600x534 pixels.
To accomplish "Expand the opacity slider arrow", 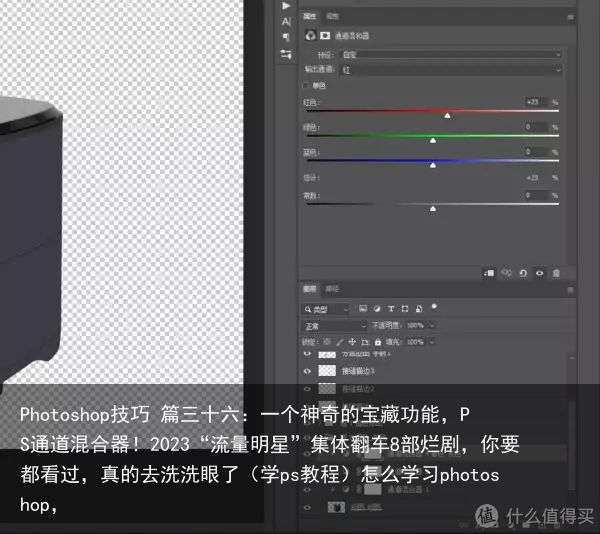I will pyautogui.click(x=432, y=325).
